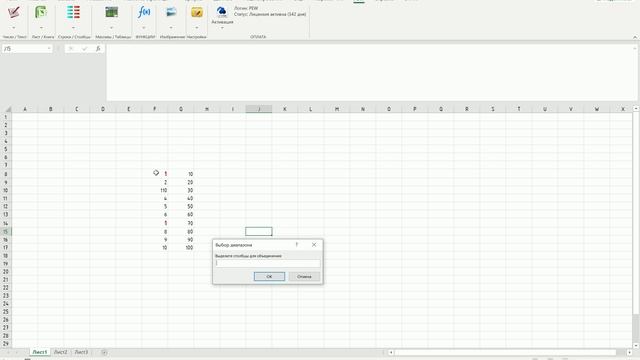Click the help question mark in the dialog
This screenshot has height=360, width=640.
[x=297, y=245]
